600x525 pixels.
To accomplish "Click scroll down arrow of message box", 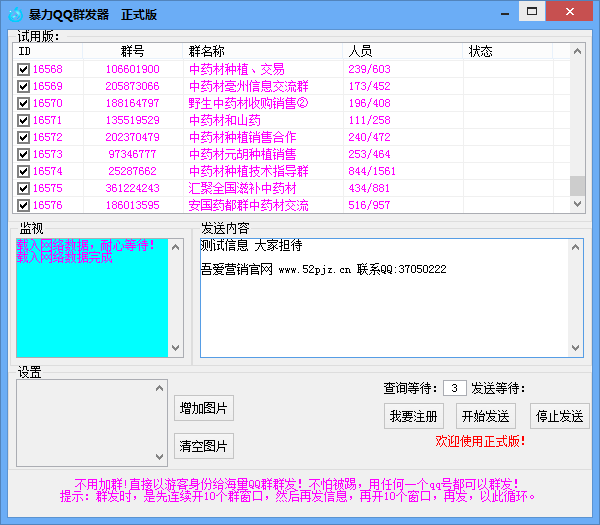I will point(575,349).
